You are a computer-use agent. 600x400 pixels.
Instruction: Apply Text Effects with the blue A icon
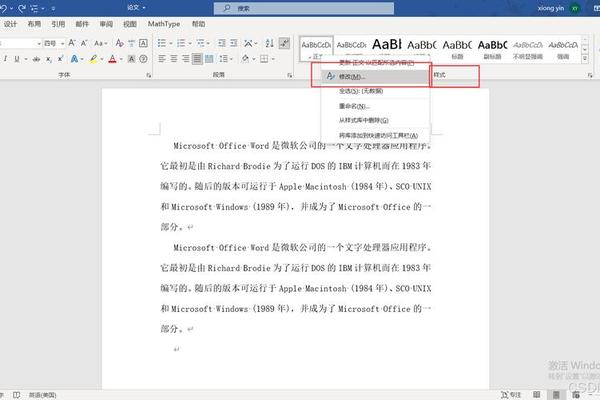pyautogui.click(x=74, y=59)
